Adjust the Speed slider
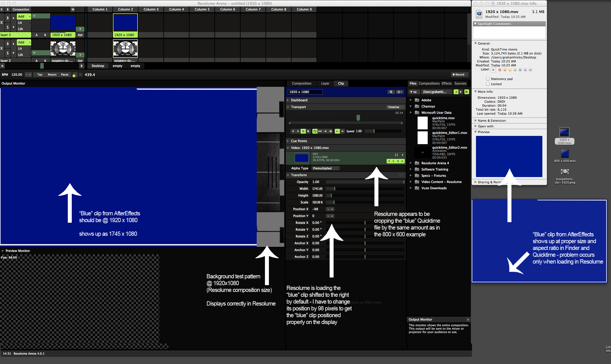Image resolution: width=611 pixels, height=364 pixels. 383,131
